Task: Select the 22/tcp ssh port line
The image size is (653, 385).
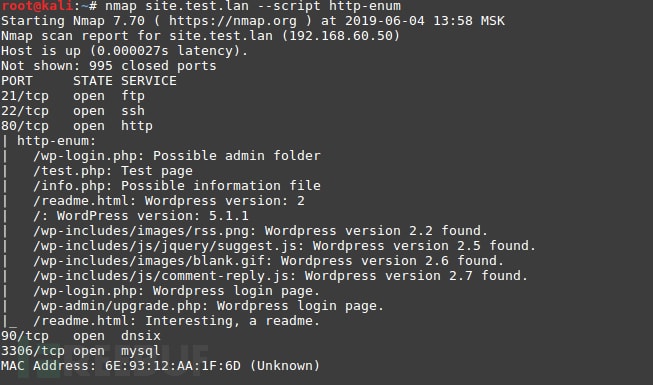Action: pos(73,111)
